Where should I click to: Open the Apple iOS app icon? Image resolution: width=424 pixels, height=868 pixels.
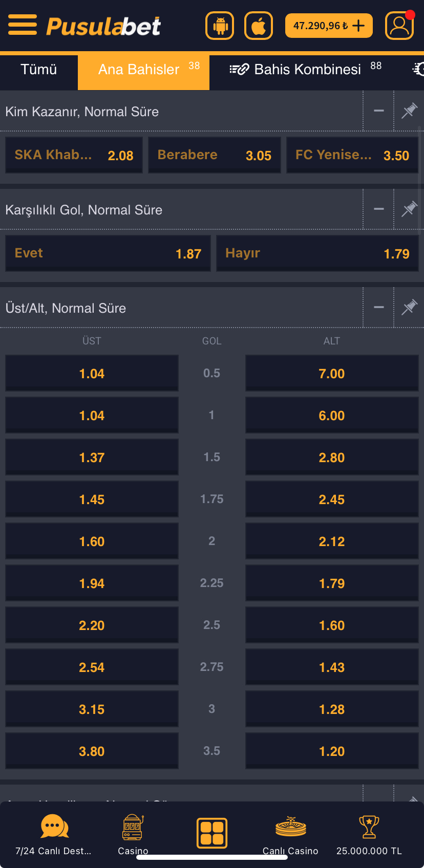(x=258, y=25)
